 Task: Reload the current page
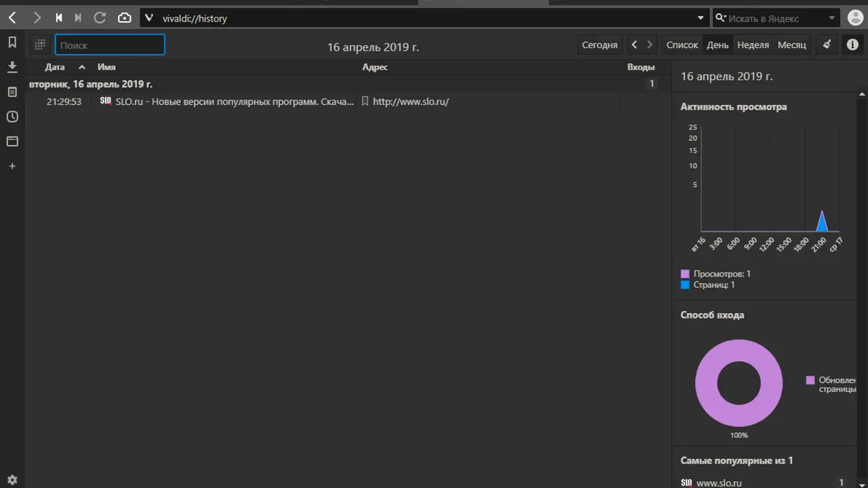[100, 18]
